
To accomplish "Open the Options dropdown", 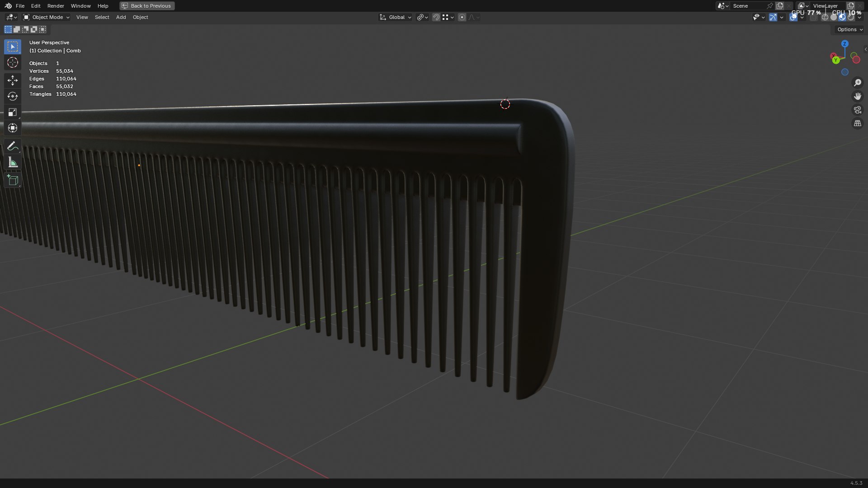I will click(849, 29).
